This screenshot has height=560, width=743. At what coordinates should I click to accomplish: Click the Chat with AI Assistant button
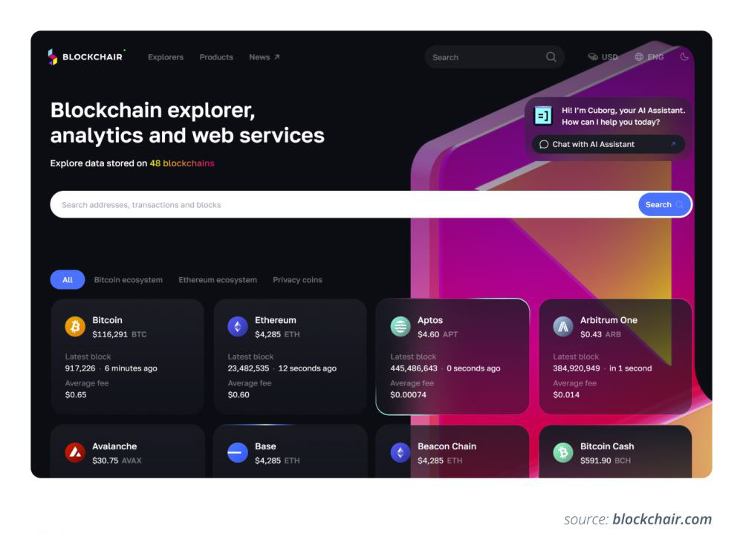coord(609,144)
